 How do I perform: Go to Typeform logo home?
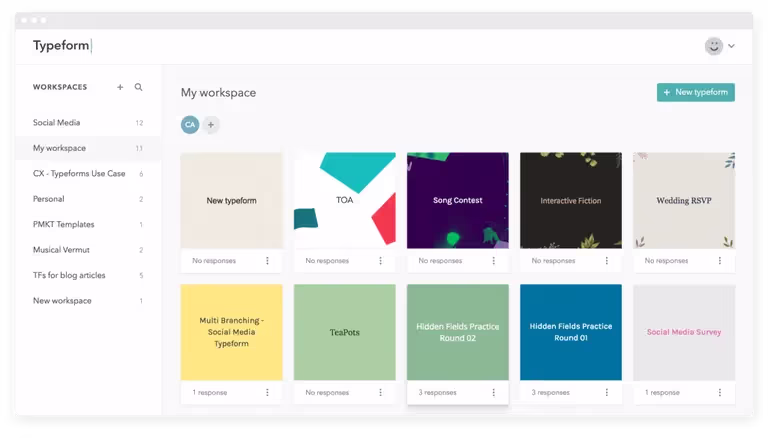[x=62, y=46]
